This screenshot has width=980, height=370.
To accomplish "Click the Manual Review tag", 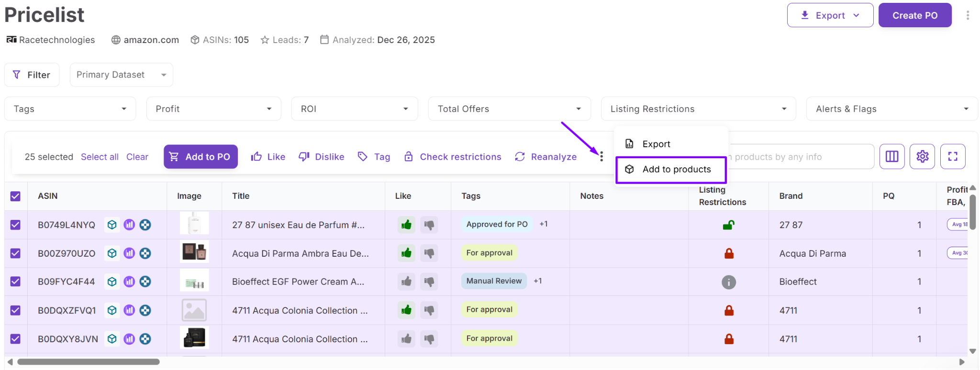I will 494,281.
